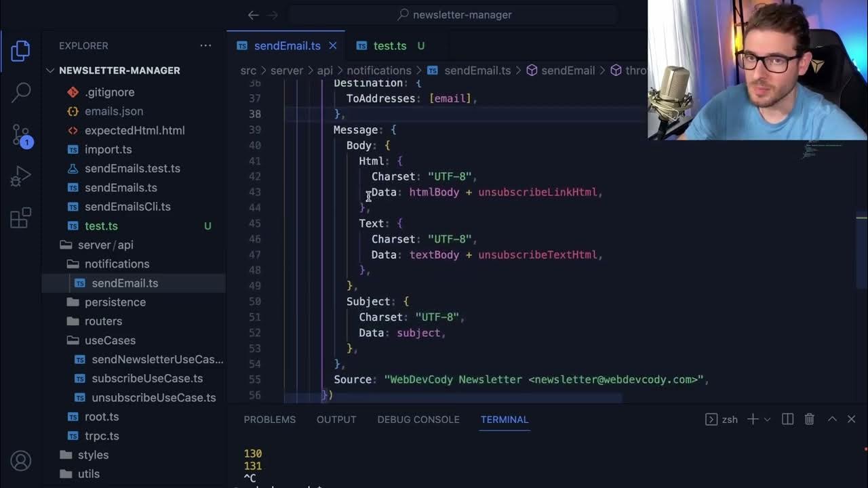Viewport: 868px width, 488px height.
Task: Click line number 38 in gutter
Action: click(255, 114)
